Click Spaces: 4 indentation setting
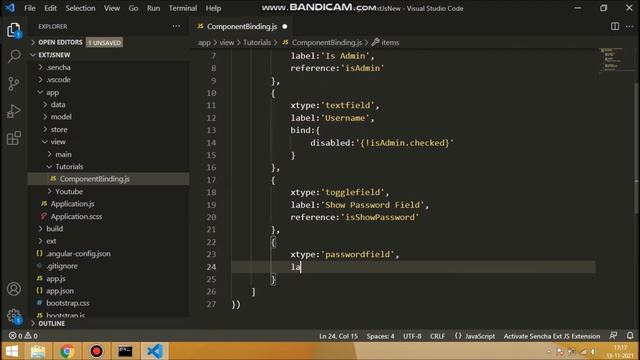Viewport: 640px width, 360px height. click(380, 336)
